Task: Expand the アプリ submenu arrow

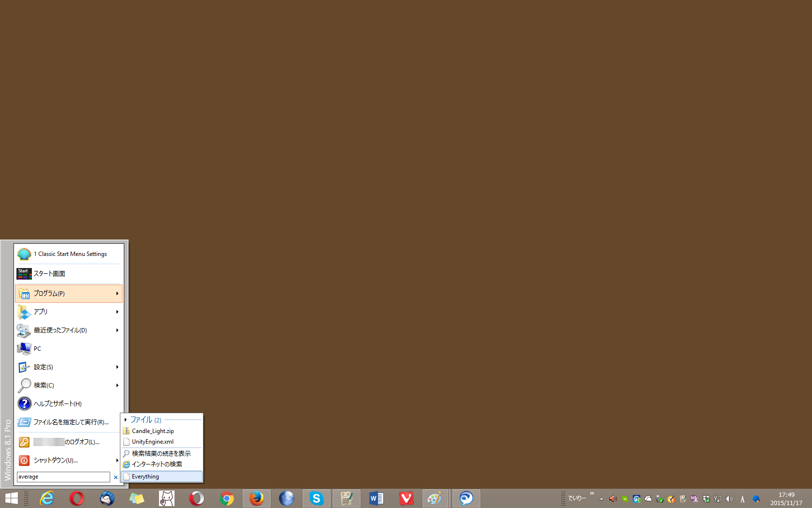Action: point(117,312)
